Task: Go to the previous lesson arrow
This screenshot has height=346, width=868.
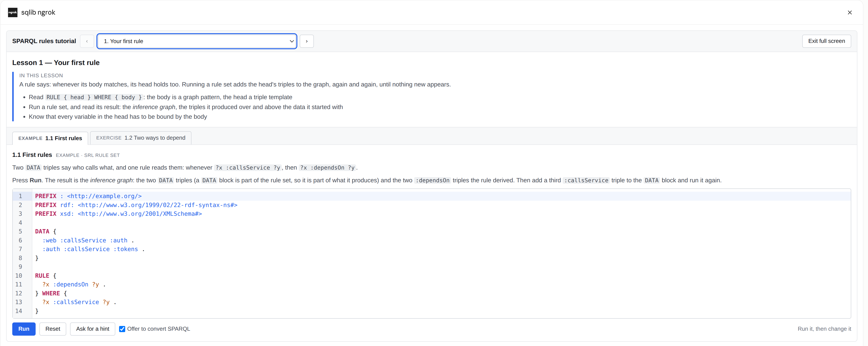Action: [x=87, y=41]
